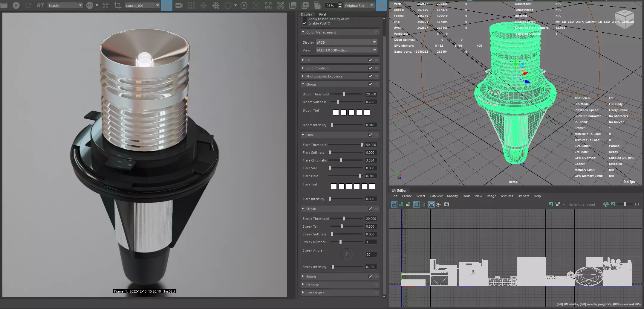Screen dimensions: 644x309
Task: Click the framed picture fit icon
Action: coord(268,5)
